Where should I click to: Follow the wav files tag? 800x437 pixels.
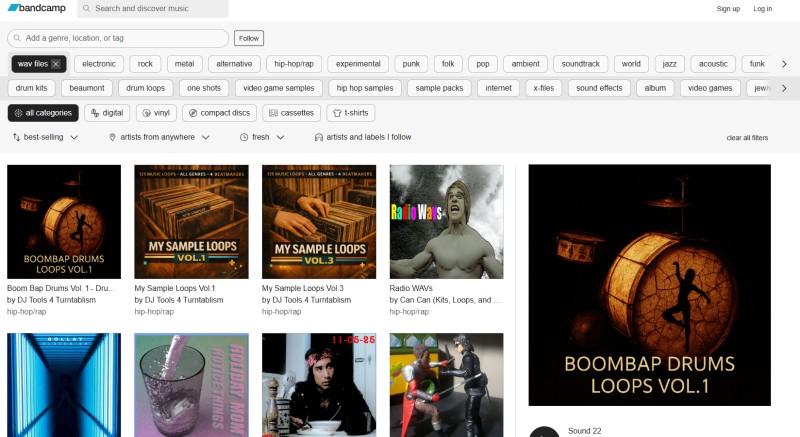click(x=248, y=38)
